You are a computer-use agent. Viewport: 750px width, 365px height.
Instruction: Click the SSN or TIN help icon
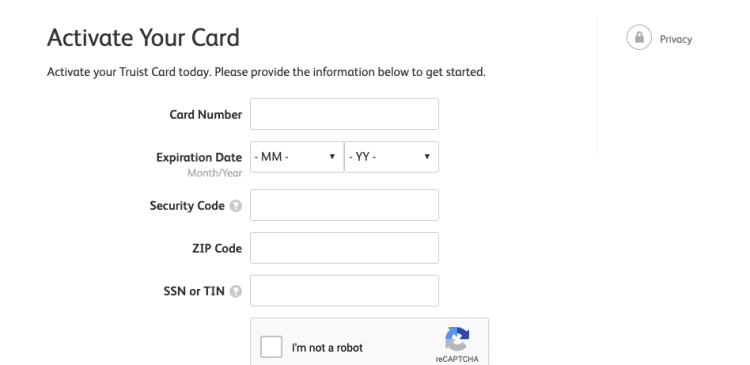pos(235,291)
